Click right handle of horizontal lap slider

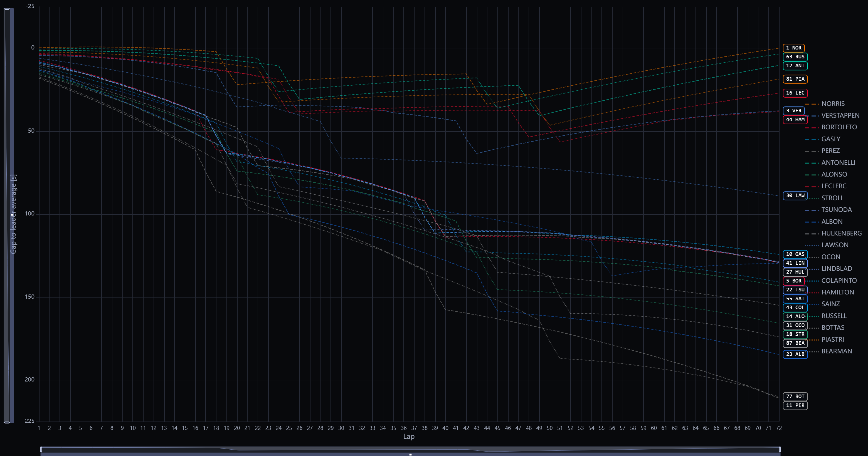click(x=780, y=449)
